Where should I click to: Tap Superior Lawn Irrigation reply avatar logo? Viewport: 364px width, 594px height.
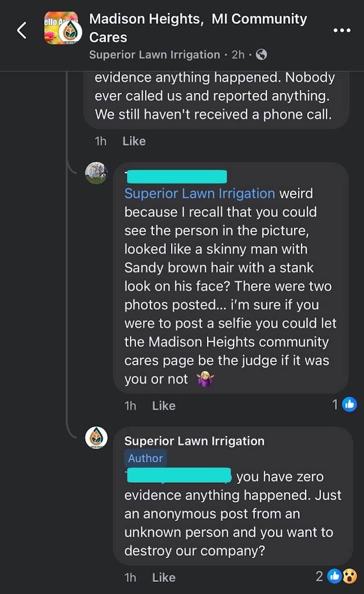(x=96, y=437)
